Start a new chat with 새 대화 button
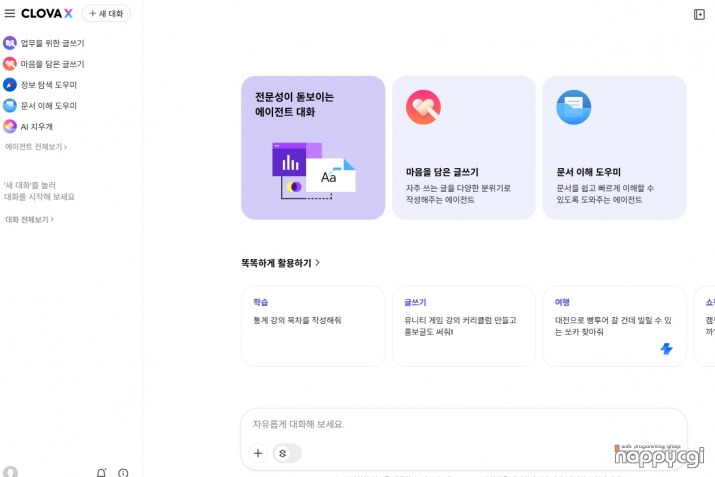The image size is (715, 477). tap(106, 14)
